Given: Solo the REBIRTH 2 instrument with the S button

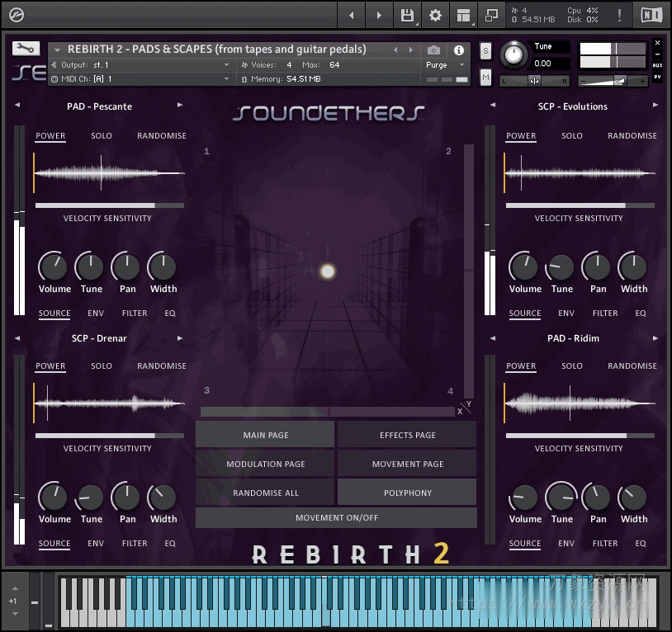Looking at the screenshot, I should coord(485,52).
